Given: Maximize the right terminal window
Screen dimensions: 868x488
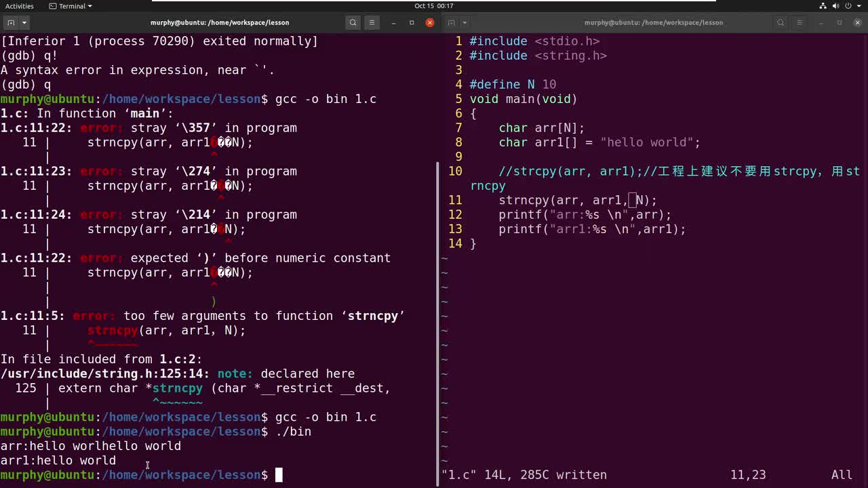Looking at the screenshot, I should pyautogui.click(x=840, y=22).
